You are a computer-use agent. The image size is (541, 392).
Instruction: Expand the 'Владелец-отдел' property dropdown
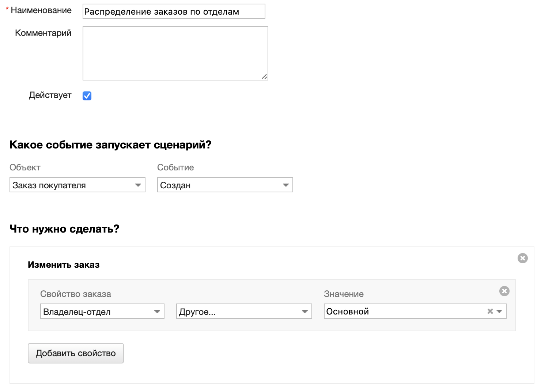(x=102, y=311)
